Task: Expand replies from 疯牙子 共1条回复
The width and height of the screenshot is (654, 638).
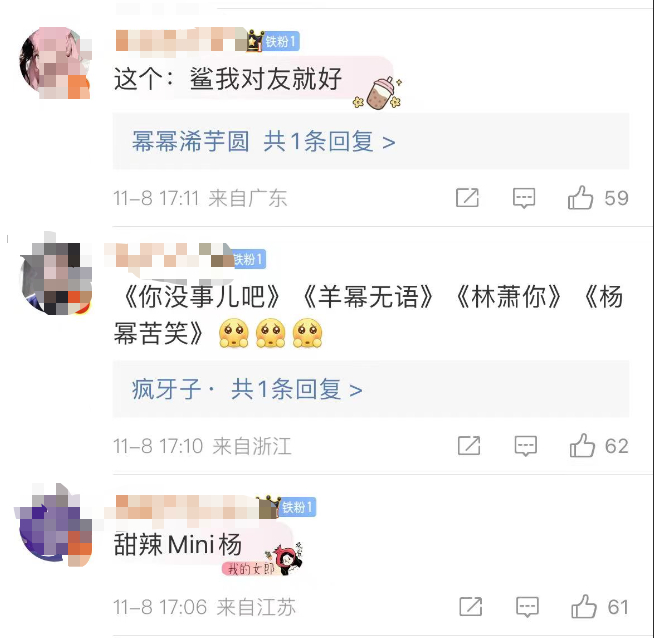Action: (x=297, y=389)
